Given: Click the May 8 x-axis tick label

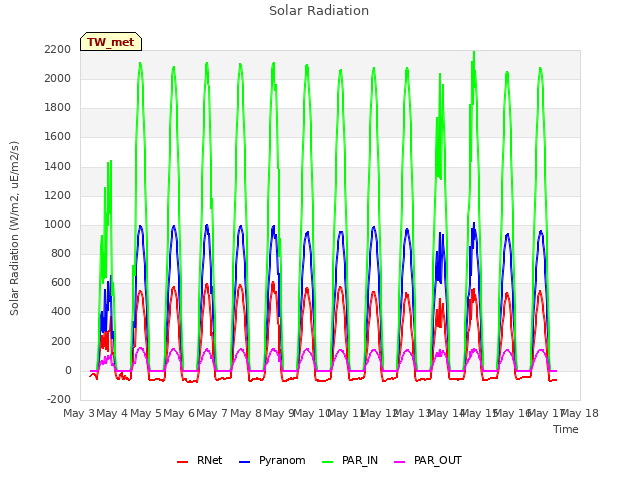Looking at the screenshot, I should (246, 413).
